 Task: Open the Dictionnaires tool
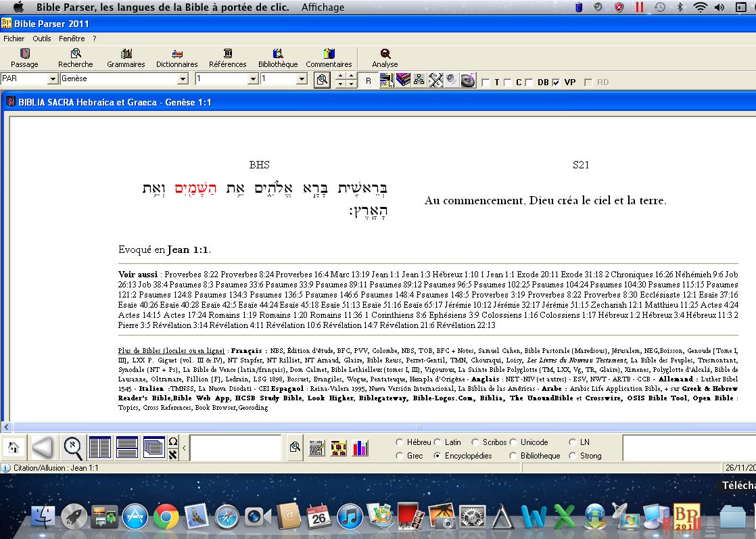[x=177, y=58]
